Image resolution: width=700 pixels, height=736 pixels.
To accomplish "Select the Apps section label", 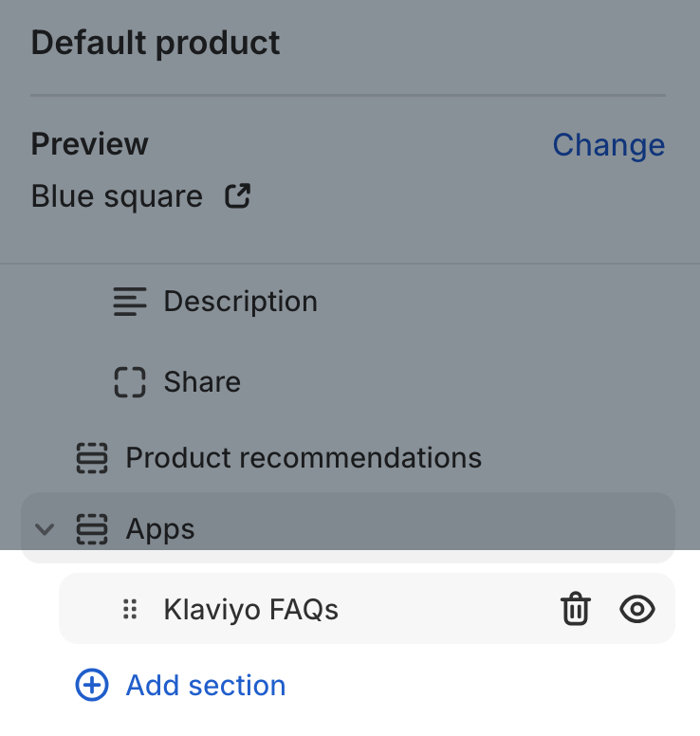I will click(160, 529).
